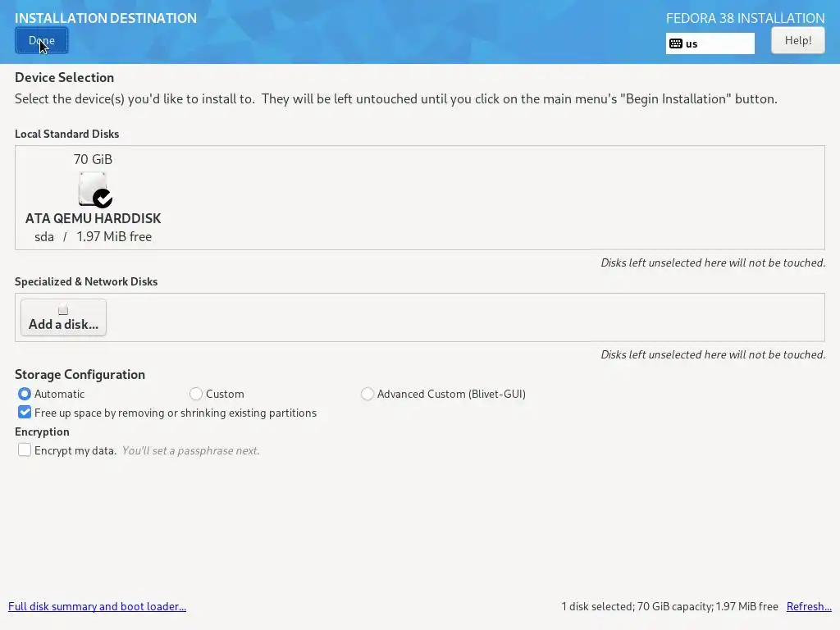
Task: Click the FEDORA 38 INSTALLATION title
Action: [x=745, y=18]
